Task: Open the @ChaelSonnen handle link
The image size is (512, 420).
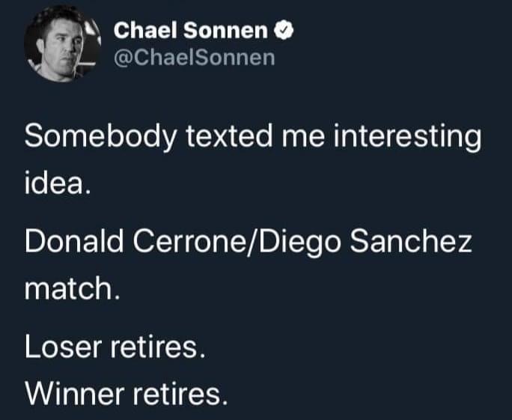Action: [x=193, y=58]
